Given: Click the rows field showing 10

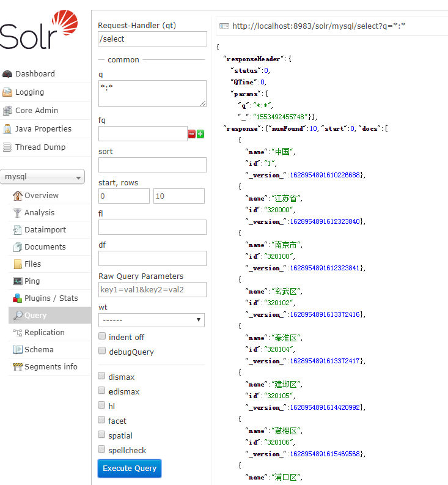Looking at the screenshot, I should coord(179,196).
